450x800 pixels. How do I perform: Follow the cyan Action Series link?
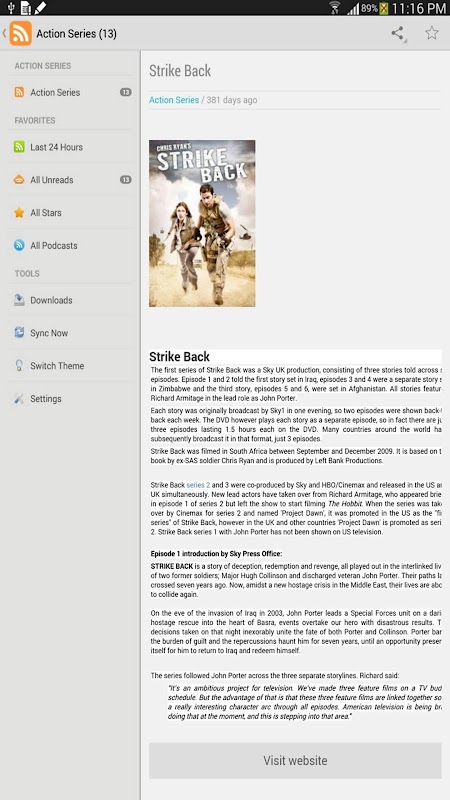click(x=174, y=100)
